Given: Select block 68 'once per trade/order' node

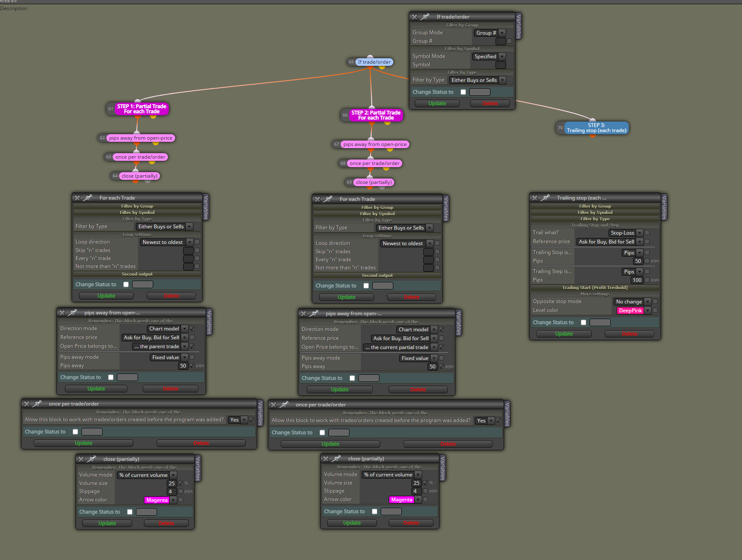Looking at the screenshot, I should click(374, 163).
